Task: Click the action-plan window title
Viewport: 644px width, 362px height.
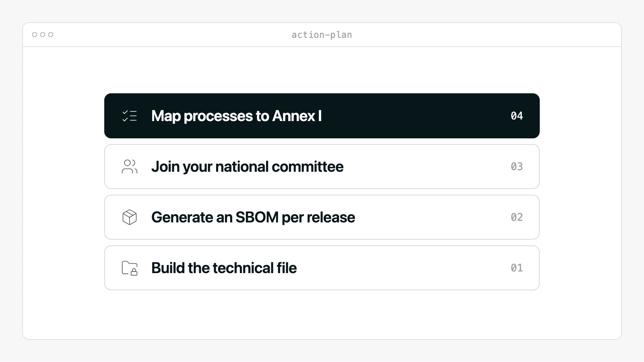Action: point(322,35)
